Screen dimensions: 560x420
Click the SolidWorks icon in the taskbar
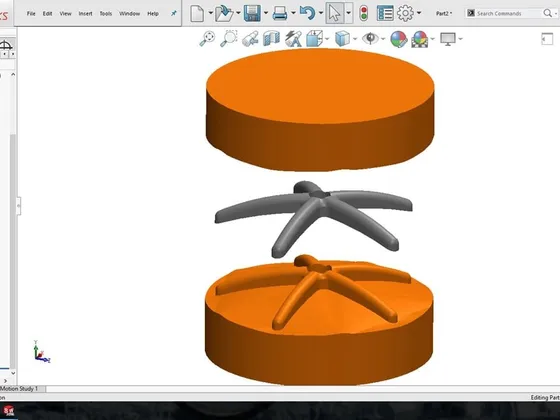[9, 411]
